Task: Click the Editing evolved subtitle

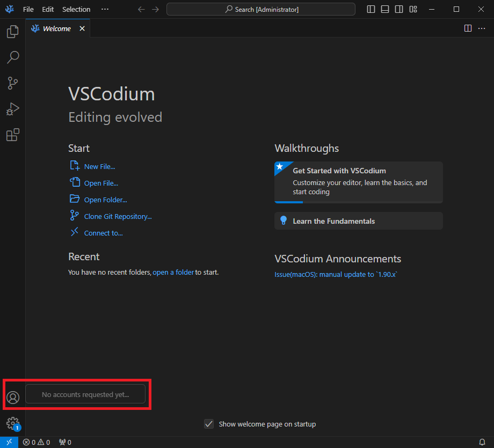Action: click(115, 117)
